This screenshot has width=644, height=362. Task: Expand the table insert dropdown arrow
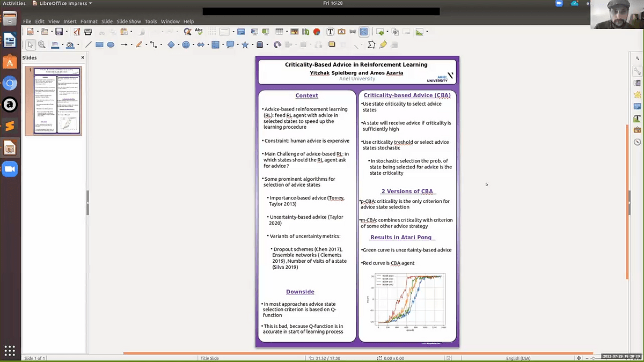tap(287, 32)
